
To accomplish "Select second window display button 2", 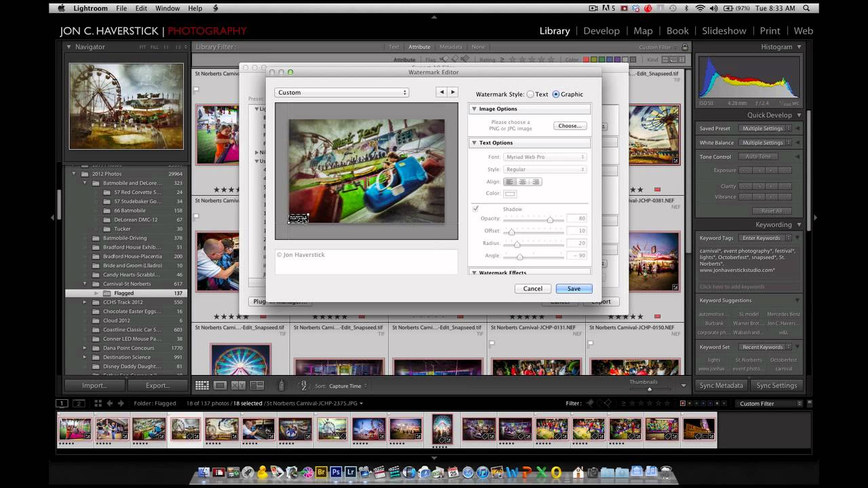I will [79, 403].
